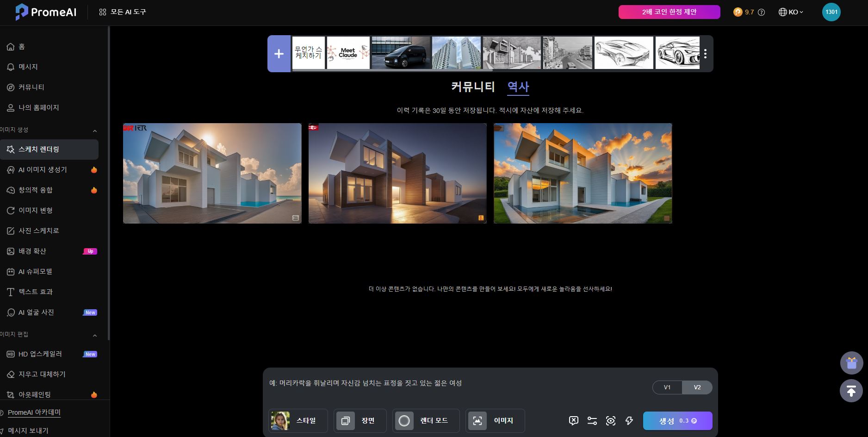Image resolution: width=868 pixels, height=437 pixels.
Task: Click the scroll-to-top arrow button
Action: click(851, 391)
